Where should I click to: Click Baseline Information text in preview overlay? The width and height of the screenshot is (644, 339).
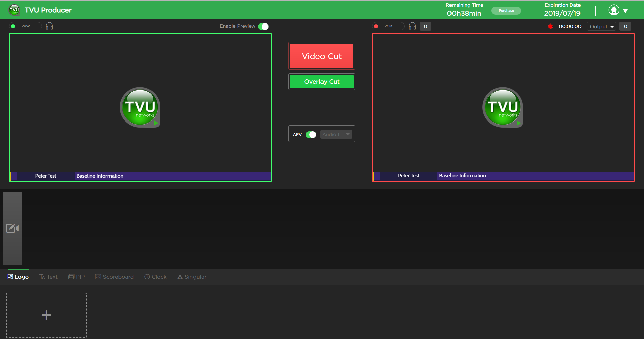100,176
